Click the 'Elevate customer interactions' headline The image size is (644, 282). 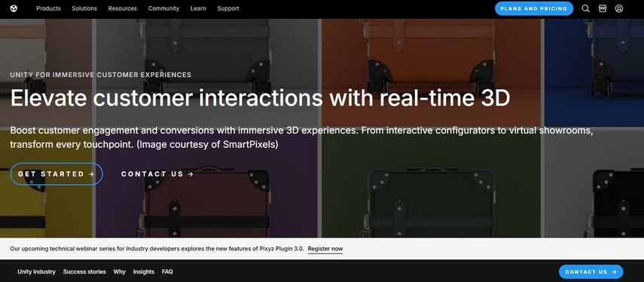260,98
